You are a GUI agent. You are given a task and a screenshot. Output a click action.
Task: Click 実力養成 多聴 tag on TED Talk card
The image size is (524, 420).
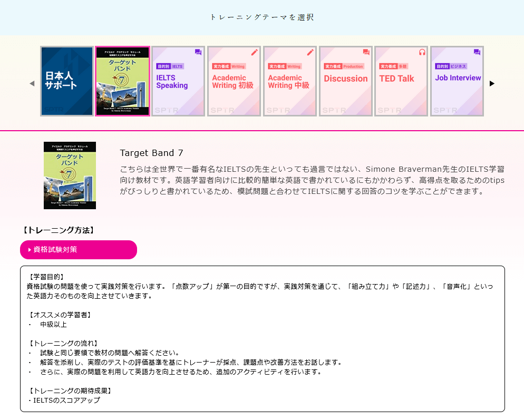(393, 66)
